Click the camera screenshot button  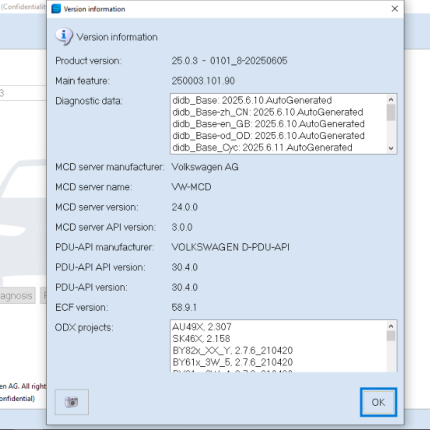pyautogui.click(x=72, y=402)
